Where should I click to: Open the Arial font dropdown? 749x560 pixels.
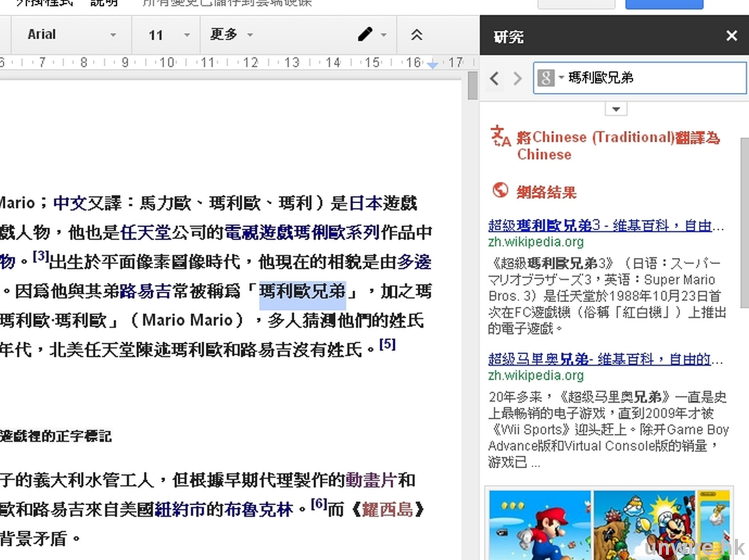pos(71,35)
